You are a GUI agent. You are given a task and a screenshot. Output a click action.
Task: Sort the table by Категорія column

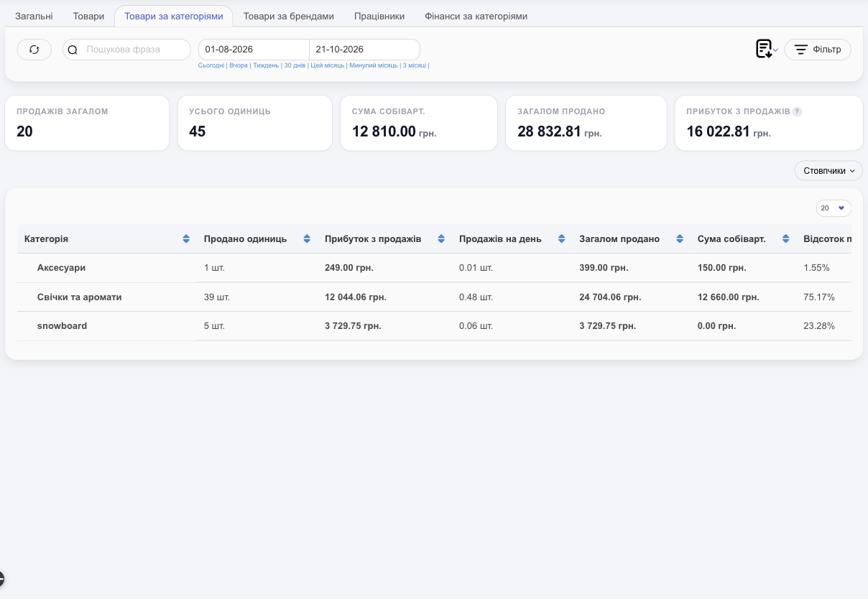(x=186, y=238)
